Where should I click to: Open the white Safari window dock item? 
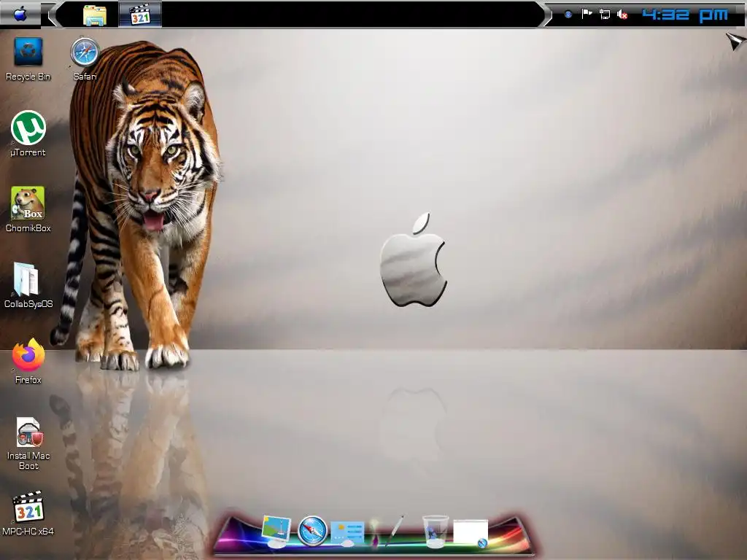(x=471, y=533)
